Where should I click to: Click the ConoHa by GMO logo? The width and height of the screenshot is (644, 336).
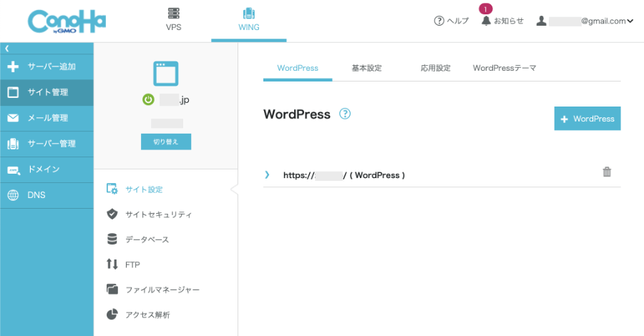point(67,21)
